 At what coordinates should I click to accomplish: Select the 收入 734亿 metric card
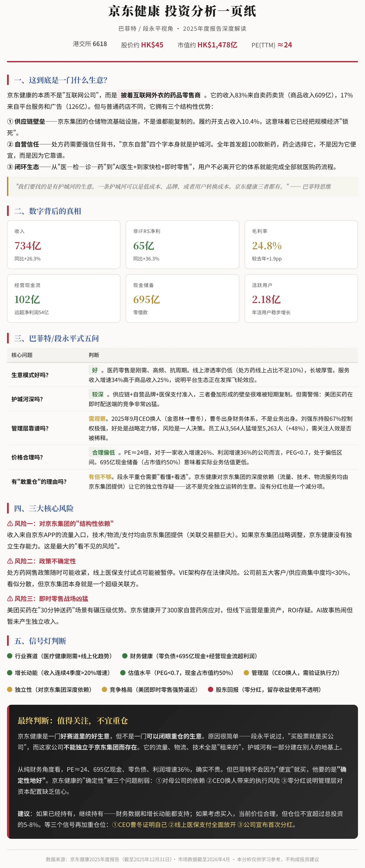[x=64, y=245]
